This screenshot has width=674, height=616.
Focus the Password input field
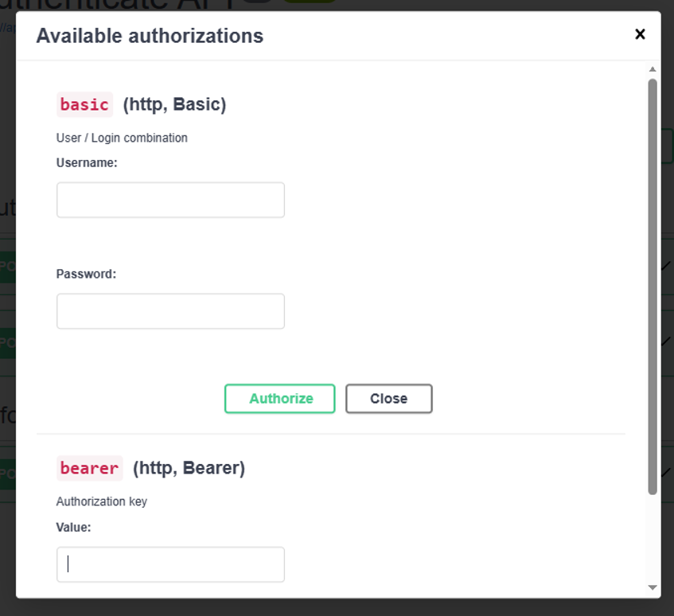[x=170, y=311]
